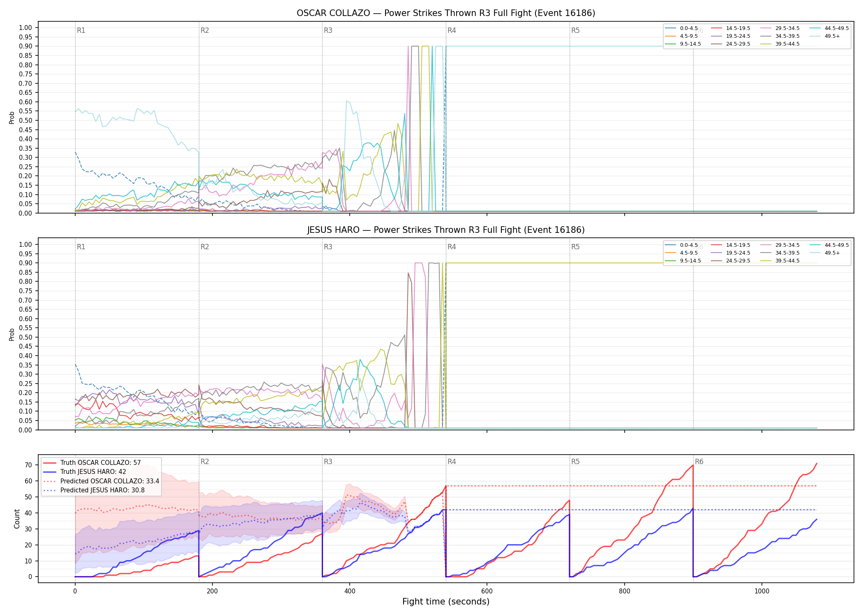Select '29.5-34.5' legend entry in Collazo chart

(x=780, y=28)
